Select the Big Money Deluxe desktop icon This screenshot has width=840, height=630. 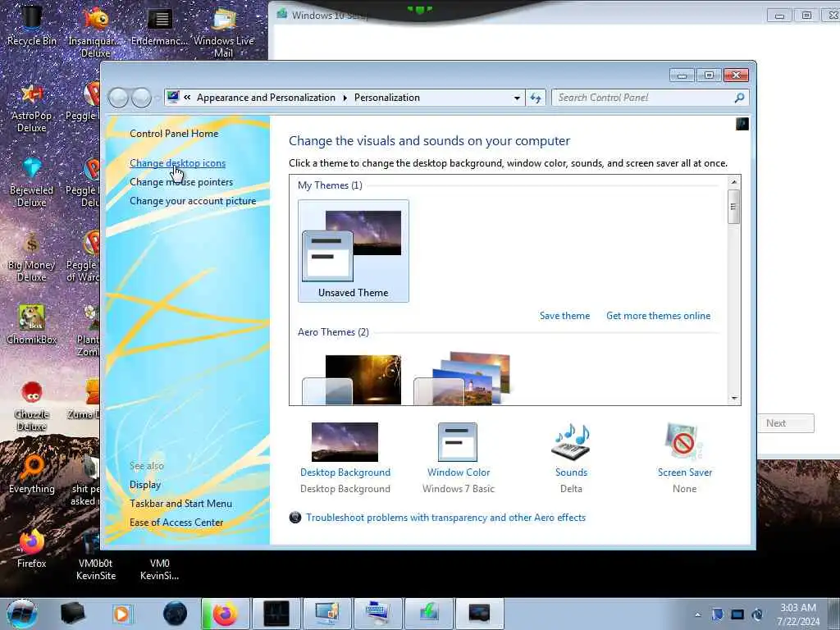tap(32, 257)
